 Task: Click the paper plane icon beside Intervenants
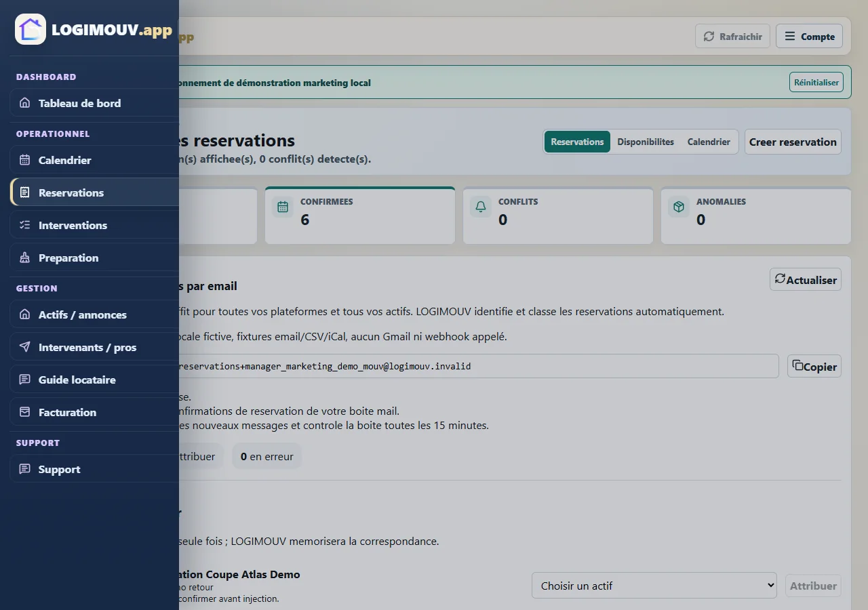25,347
